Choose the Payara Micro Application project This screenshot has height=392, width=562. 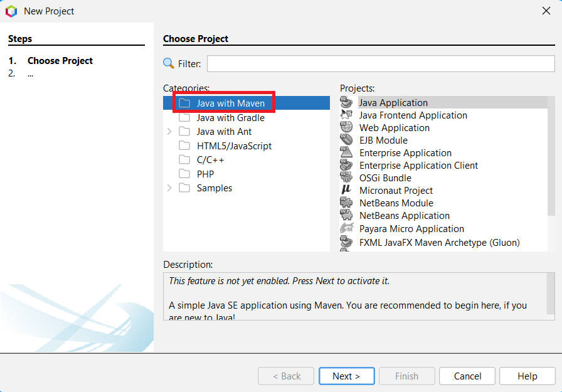point(411,228)
